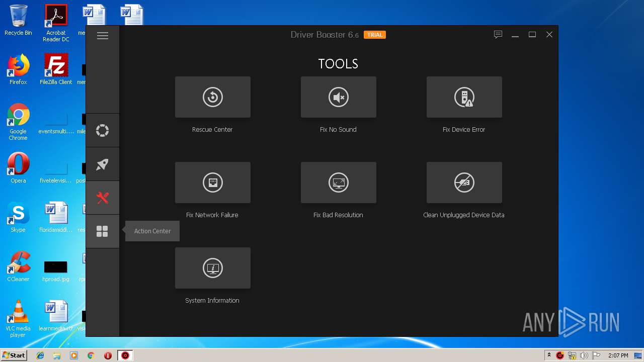Select the VLC media player desktop shortcut
Viewport: 644px width, 362px height.
18,319
